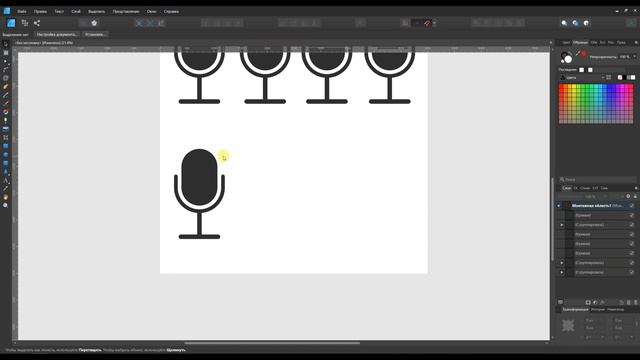Toggle visibility of second (Сгруппировано) layer
Viewport: 640px width, 360px height.
coord(632,263)
